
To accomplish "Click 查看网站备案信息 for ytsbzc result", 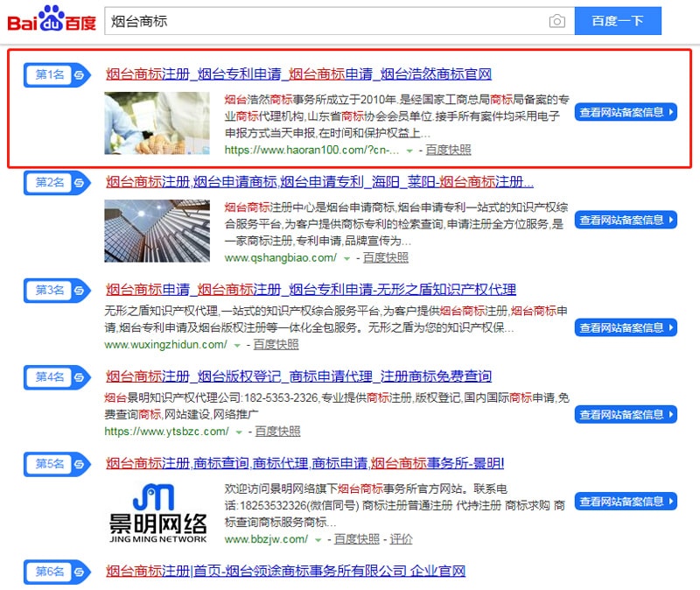I will 626,414.
